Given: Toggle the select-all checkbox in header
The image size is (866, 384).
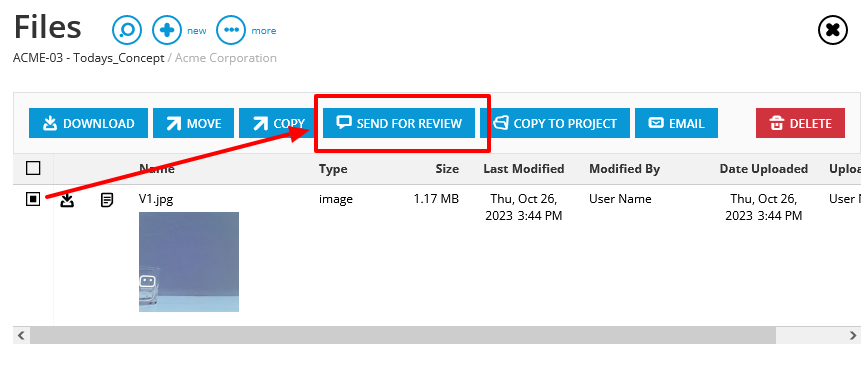Looking at the screenshot, I should point(33,169).
